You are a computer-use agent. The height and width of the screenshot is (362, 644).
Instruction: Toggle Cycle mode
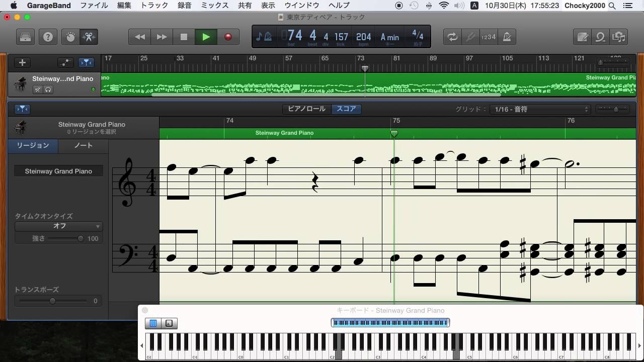pyautogui.click(x=452, y=37)
